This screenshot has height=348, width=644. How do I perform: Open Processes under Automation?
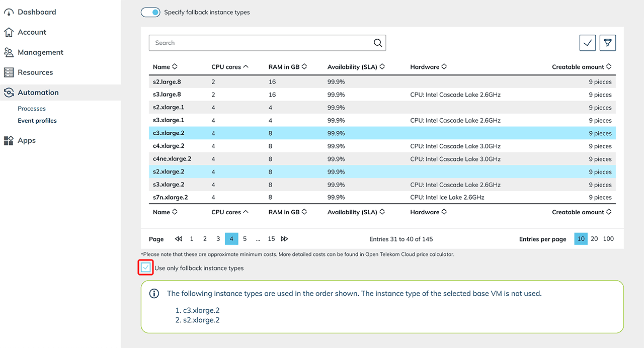(x=32, y=109)
